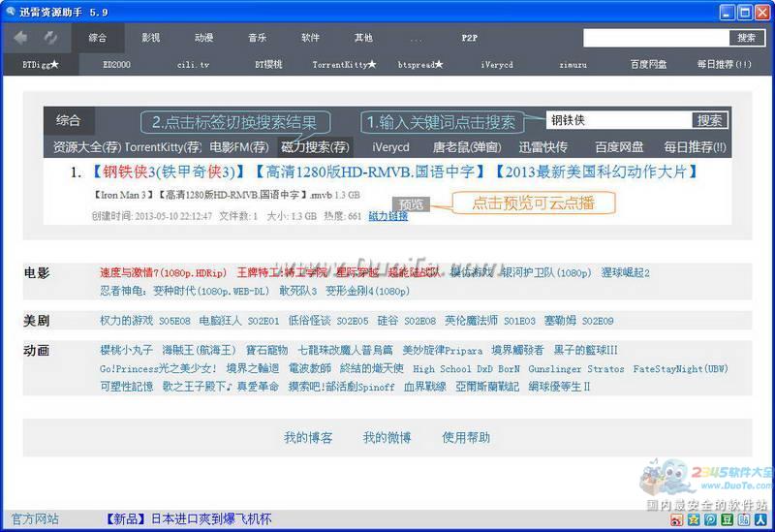This screenshot has width=775, height=532.
Task: Click the 钢铁侠 search field
Action: (619, 120)
